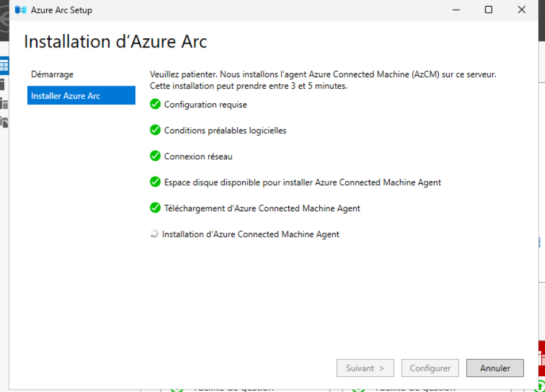Click the Azure Arc icon in title bar

click(x=21, y=10)
